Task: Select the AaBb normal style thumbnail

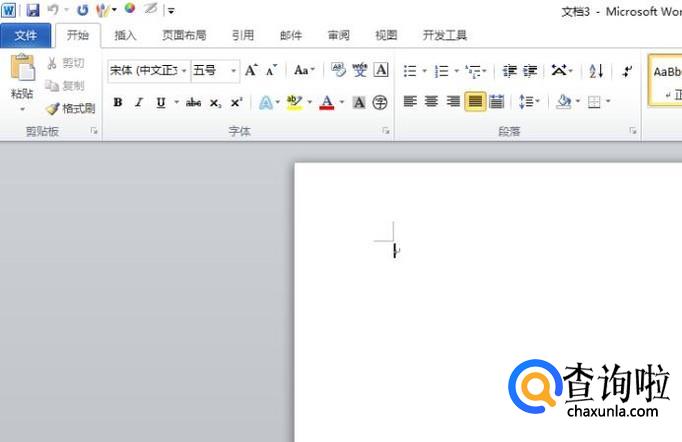Action: pyautogui.click(x=665, y=80)
